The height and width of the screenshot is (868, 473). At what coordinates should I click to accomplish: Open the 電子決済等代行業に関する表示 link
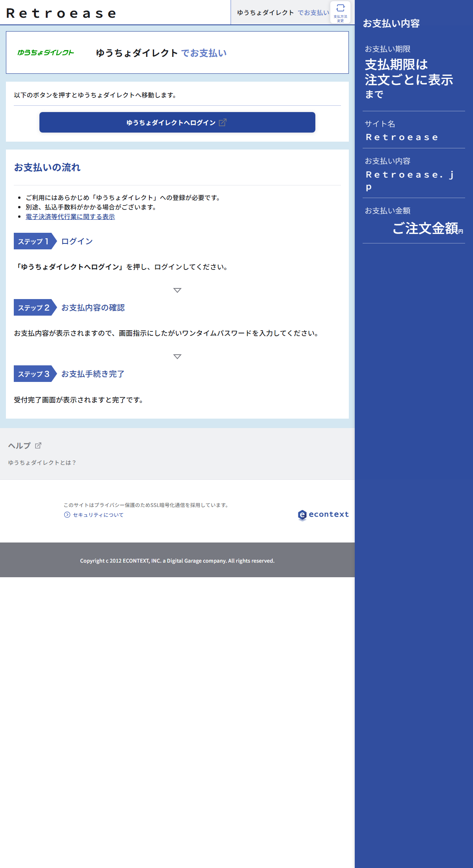point(70,217)
